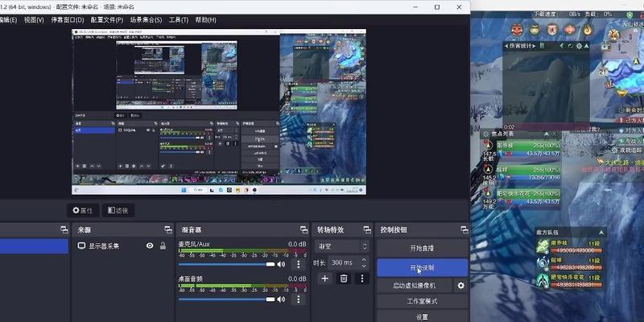
Task: Pop out the 混音器 dock panel
Action: [304, 230]
